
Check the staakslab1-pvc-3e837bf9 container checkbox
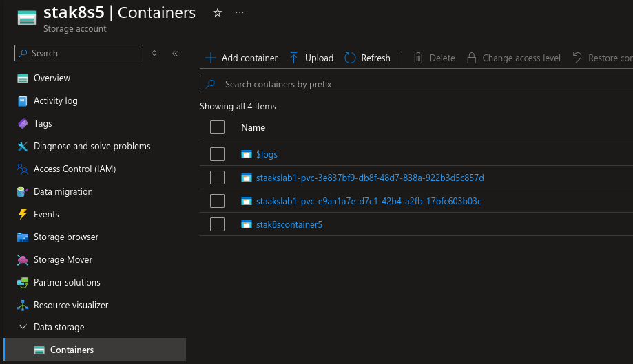tap(217, 178)
